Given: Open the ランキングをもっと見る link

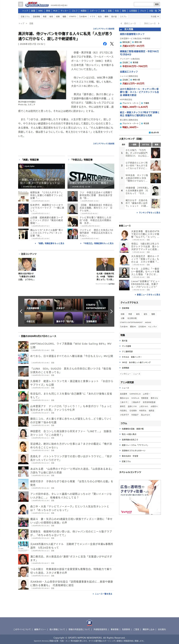Looking at the screenshot, I should click(x=149, y=212).
